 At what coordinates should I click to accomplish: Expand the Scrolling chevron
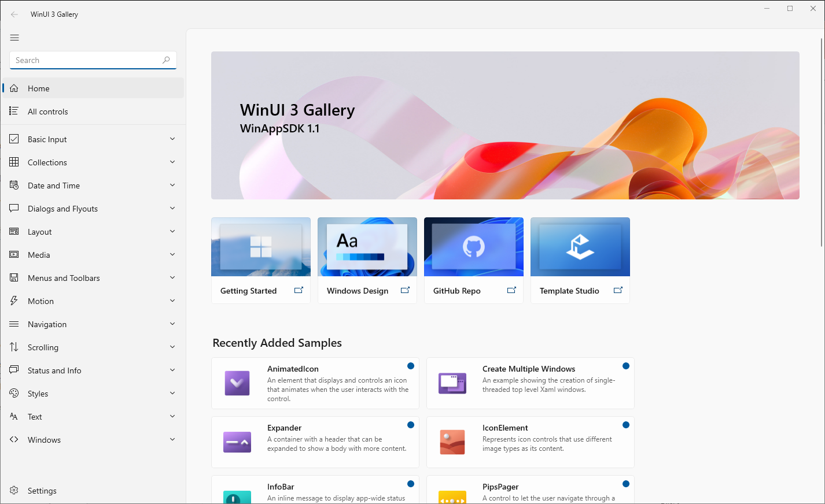pos(172,347)
